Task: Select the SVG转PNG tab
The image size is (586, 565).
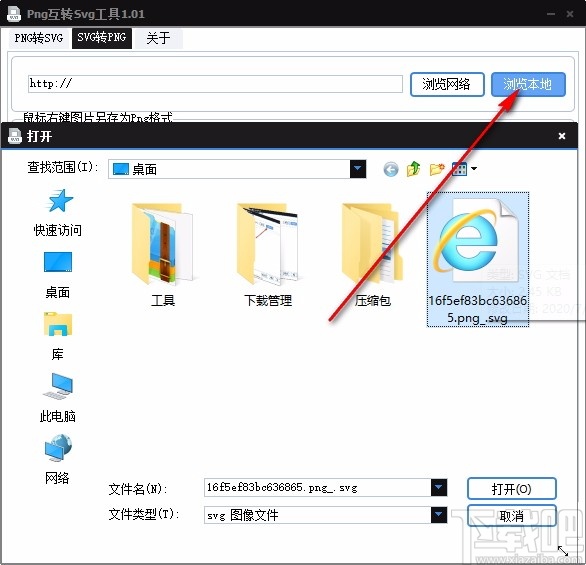Action: pos(102,37)
